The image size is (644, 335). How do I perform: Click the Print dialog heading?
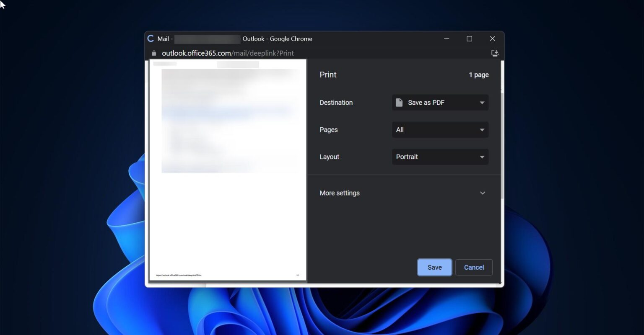pyautogui.click(x=328, y=75)
